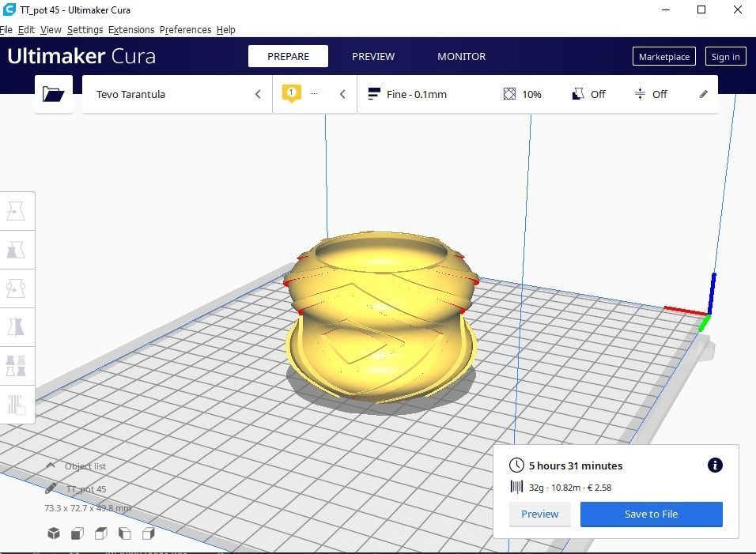Open the Extensions menu
Viewport: 756px width, 554px height.
tap(131, 30)
